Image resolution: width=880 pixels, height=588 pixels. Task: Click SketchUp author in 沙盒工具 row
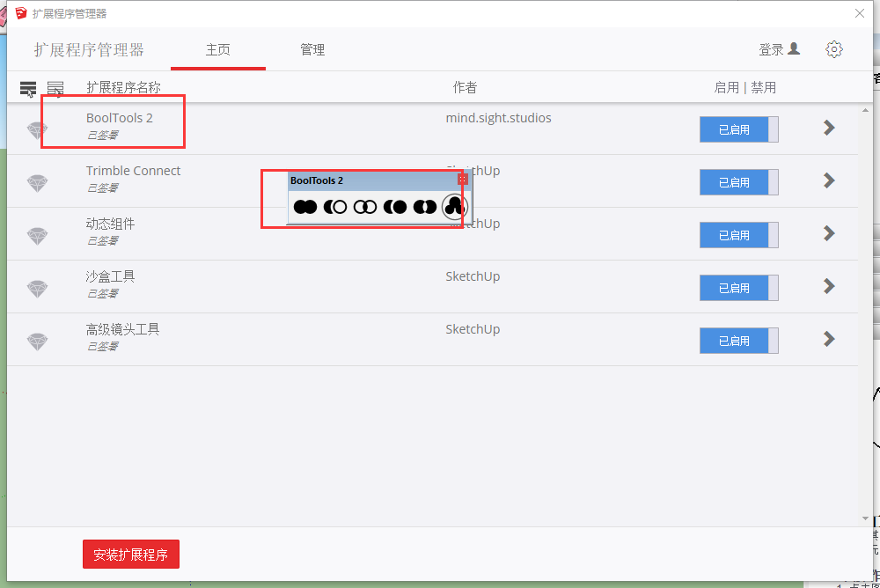[x=473, y=276]
